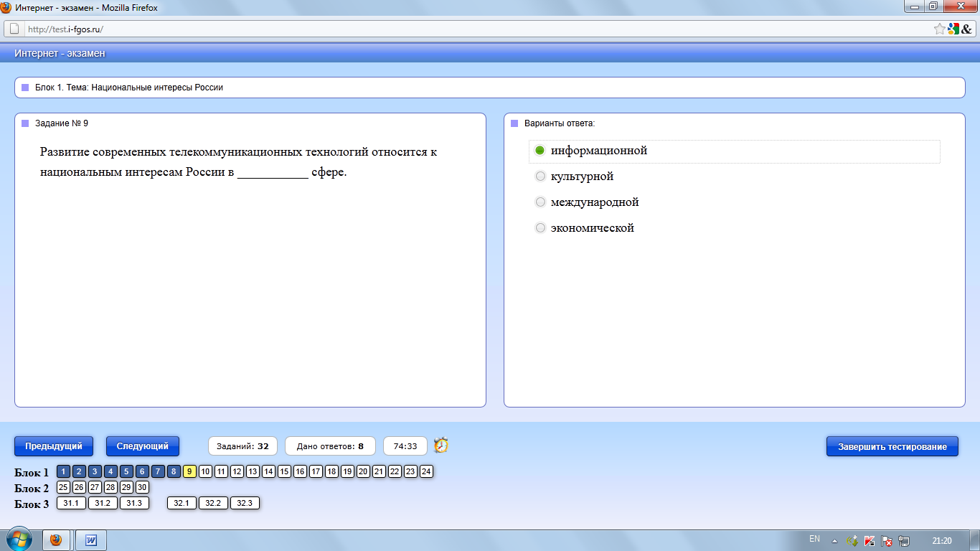
Task: Select highlighted question 9 box
Action: (189, 471)
